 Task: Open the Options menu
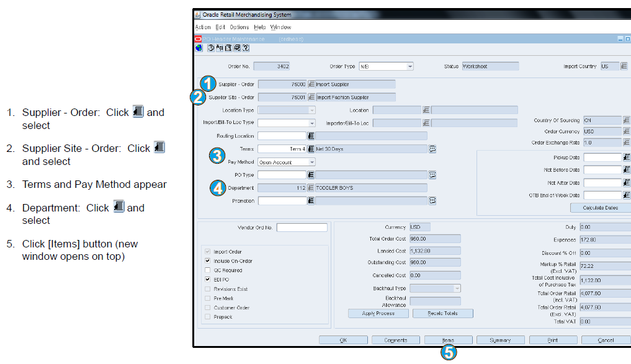[239, 27]
